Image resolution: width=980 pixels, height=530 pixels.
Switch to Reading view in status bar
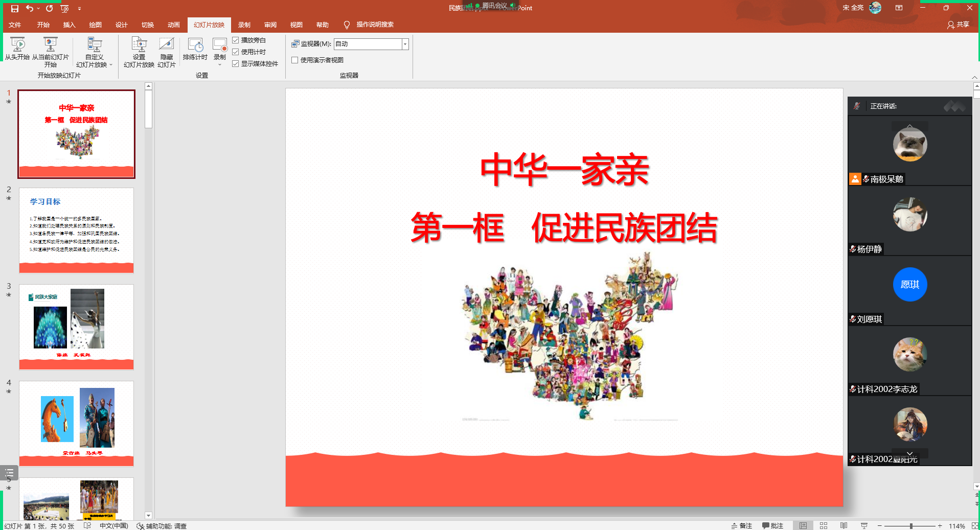point(844,525)
